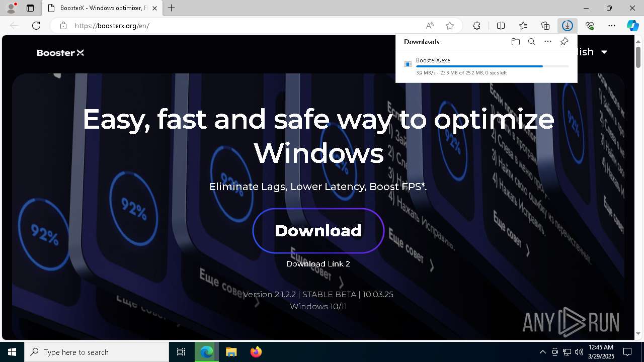Click Download Link 2
The width and height of the screenshot is (644, 362).
[318, 263]
